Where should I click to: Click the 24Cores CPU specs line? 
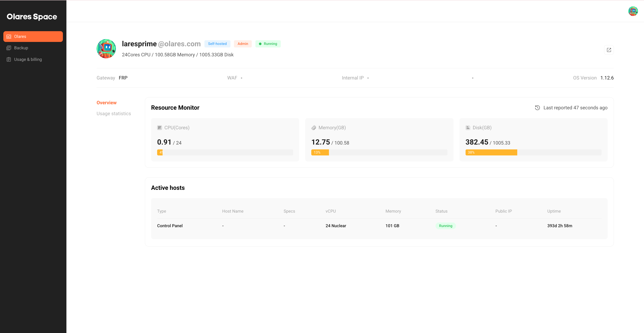(x=178, y=55)
